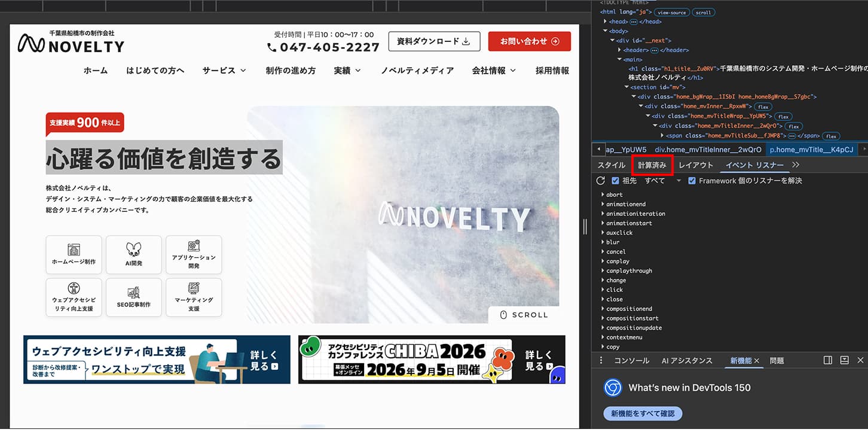
Task: Click the view-source badge on the html tag
Action: [x=672, y=12]
